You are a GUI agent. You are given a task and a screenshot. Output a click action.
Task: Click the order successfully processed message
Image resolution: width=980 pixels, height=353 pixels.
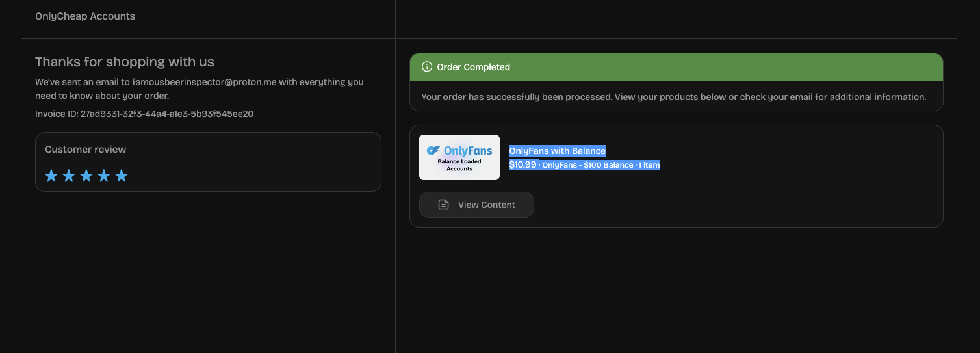coord(674,97)
